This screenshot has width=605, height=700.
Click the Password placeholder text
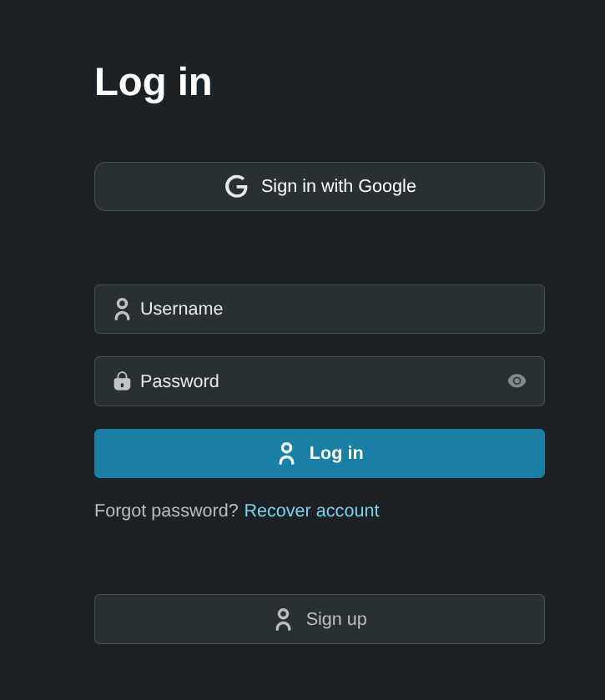179,381
